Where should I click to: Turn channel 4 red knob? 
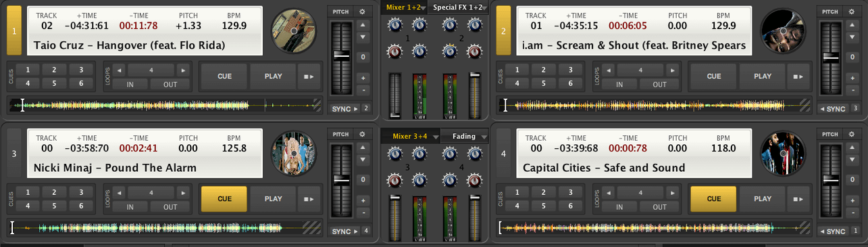click(x=474, y=180)
